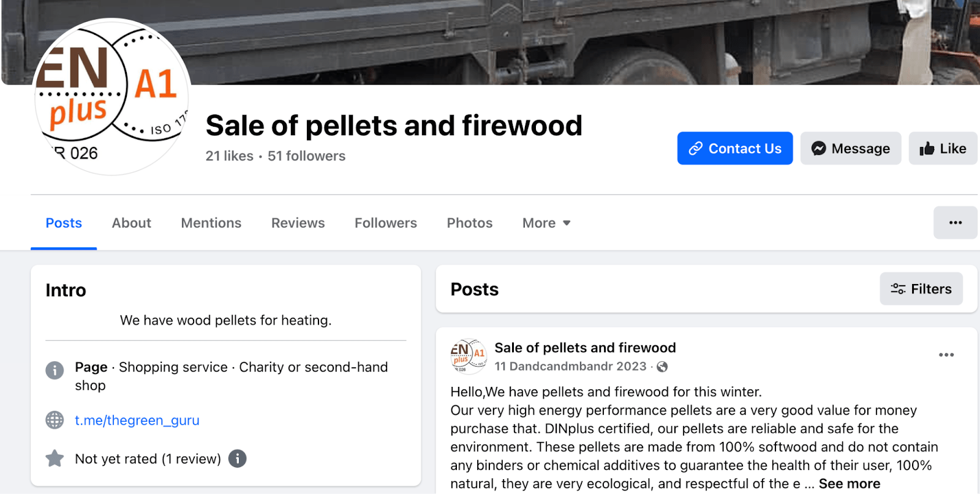Screen dimensions: 980x494
Task: Click the info icon next to review rating
Action: [238, 458]
